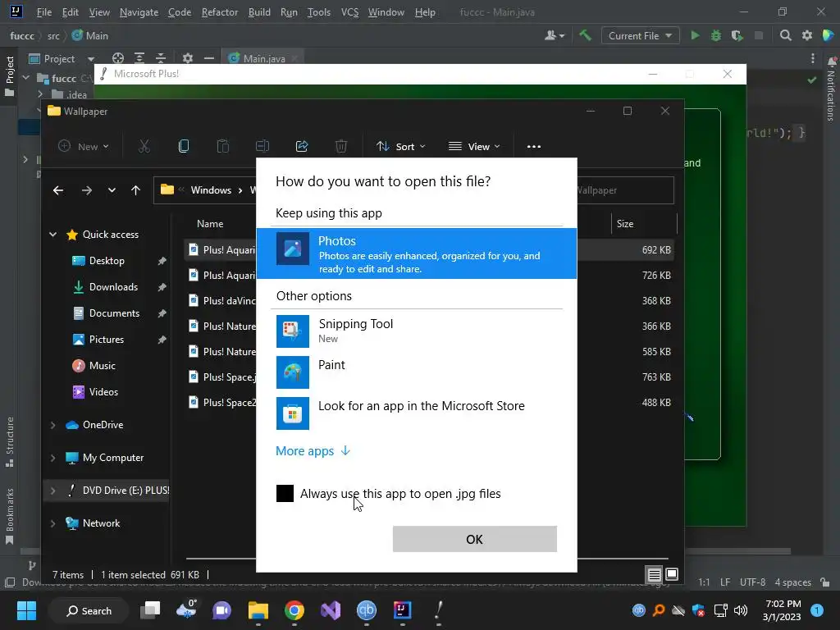Open File Explorer from taskbar
Screen dimensions: 840x630
258,610
